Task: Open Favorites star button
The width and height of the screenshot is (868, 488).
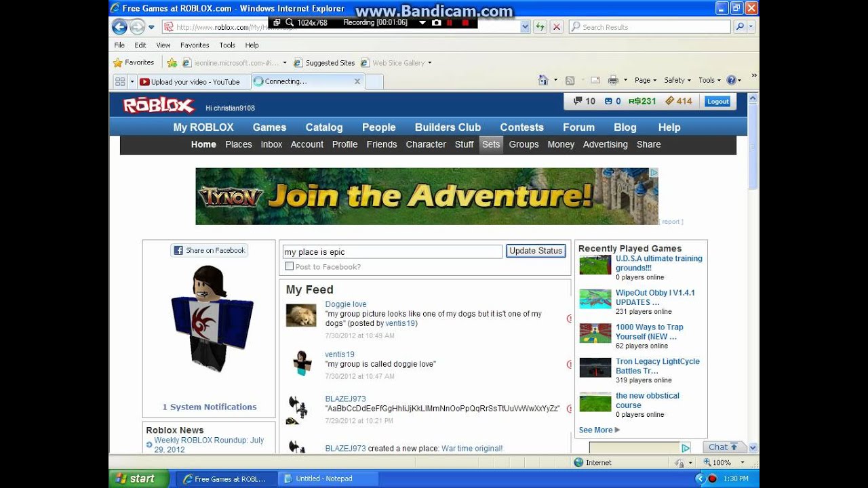Action: pyautogui.click(x=134, y=62)
